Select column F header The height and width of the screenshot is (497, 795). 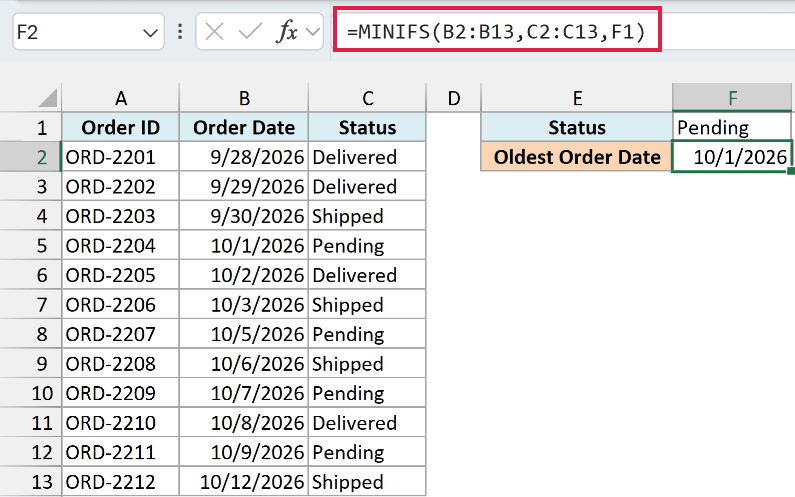point(732,98)
